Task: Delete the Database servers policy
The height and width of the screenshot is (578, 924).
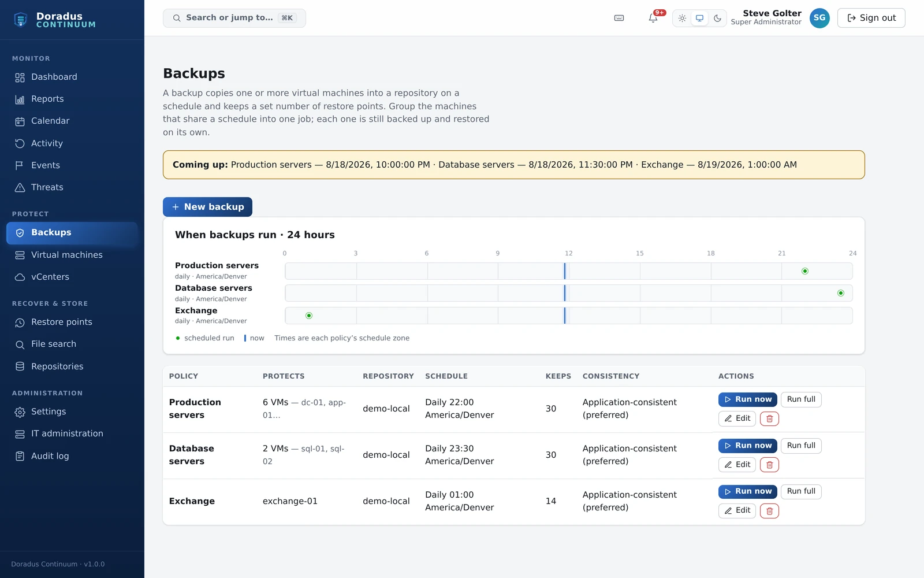Action: click(x=769, y=465)
